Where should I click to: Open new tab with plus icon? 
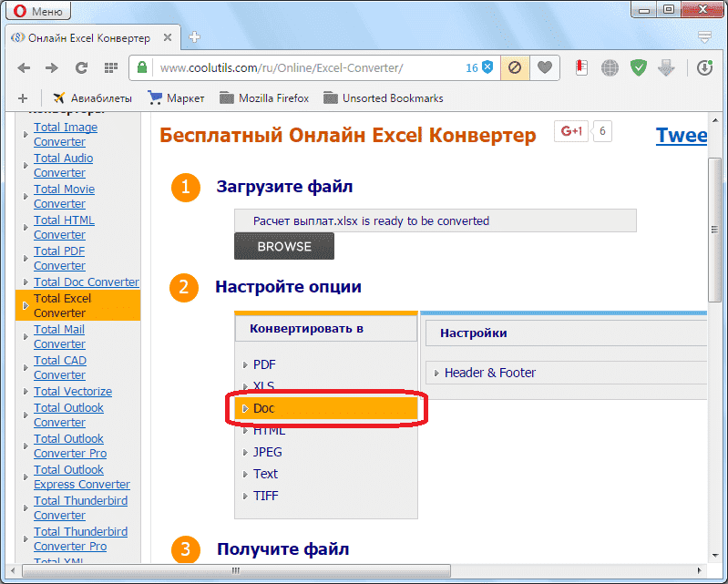coord(194,37)
